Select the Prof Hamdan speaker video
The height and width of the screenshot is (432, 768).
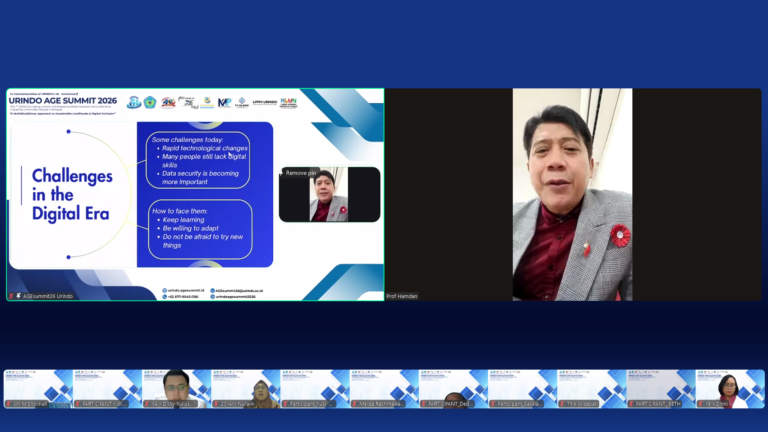pyautogui.click(x=573, y=194)
